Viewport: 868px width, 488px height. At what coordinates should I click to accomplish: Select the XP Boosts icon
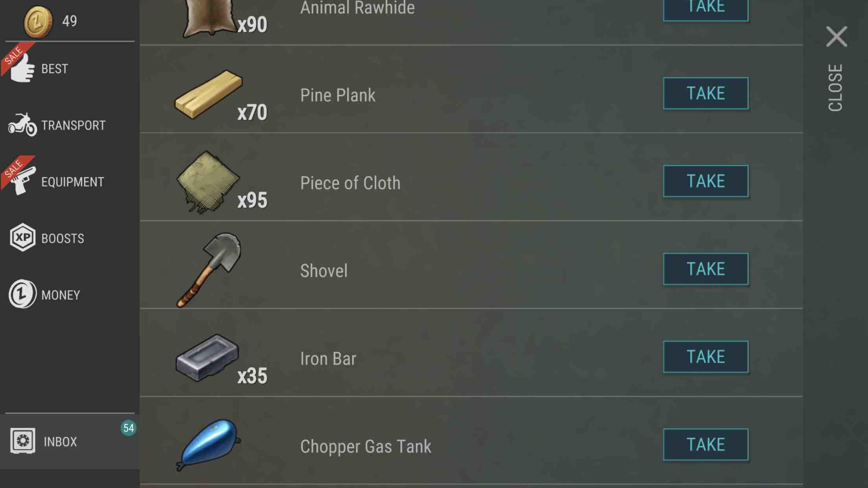pos(22,237)
